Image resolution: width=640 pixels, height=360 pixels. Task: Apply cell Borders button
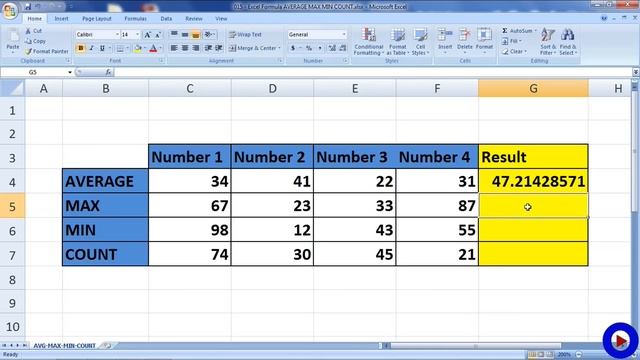pyautogui.click(x=120, y=49)
